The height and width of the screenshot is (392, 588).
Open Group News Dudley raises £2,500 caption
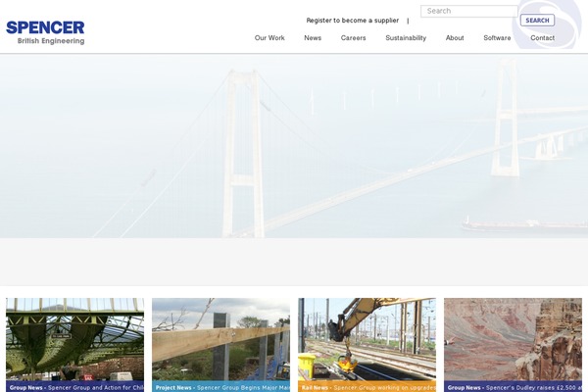click(513, 387)
